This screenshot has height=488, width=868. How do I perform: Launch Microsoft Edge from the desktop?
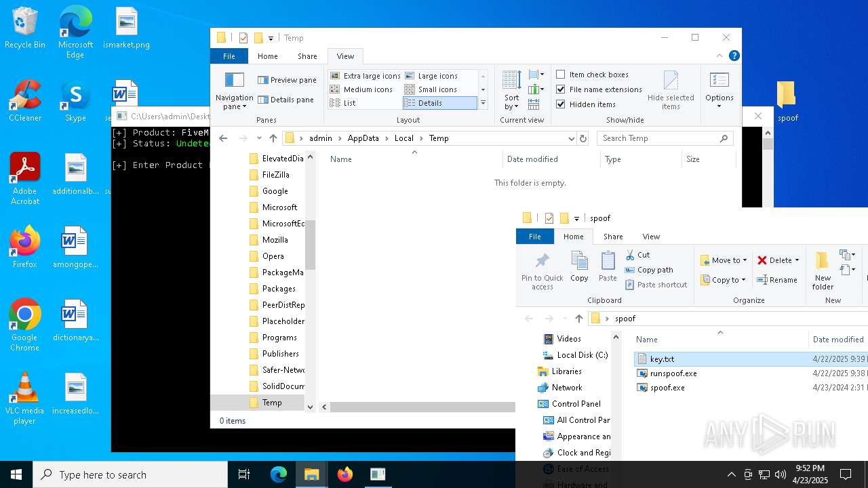pos(75,33)
